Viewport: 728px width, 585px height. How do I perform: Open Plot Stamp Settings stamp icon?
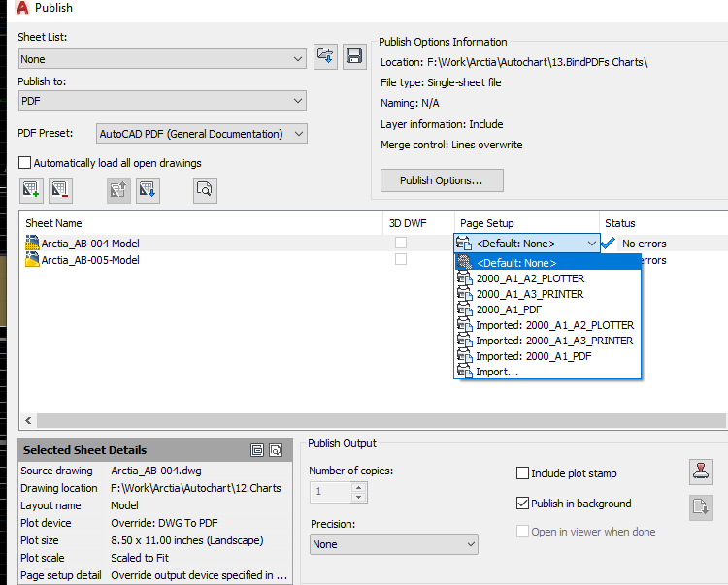[x=701, y=471]
